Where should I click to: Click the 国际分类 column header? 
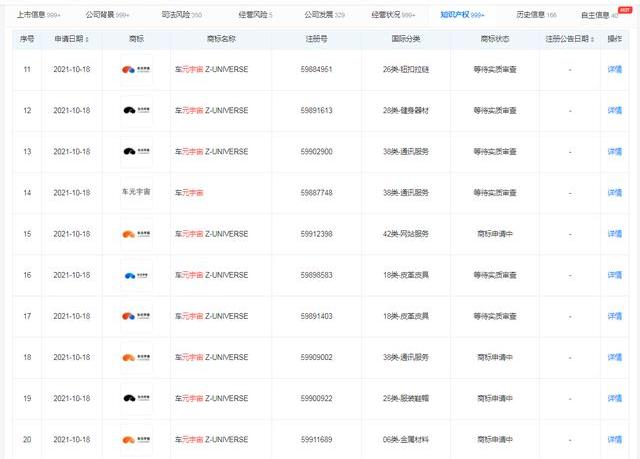406,39
